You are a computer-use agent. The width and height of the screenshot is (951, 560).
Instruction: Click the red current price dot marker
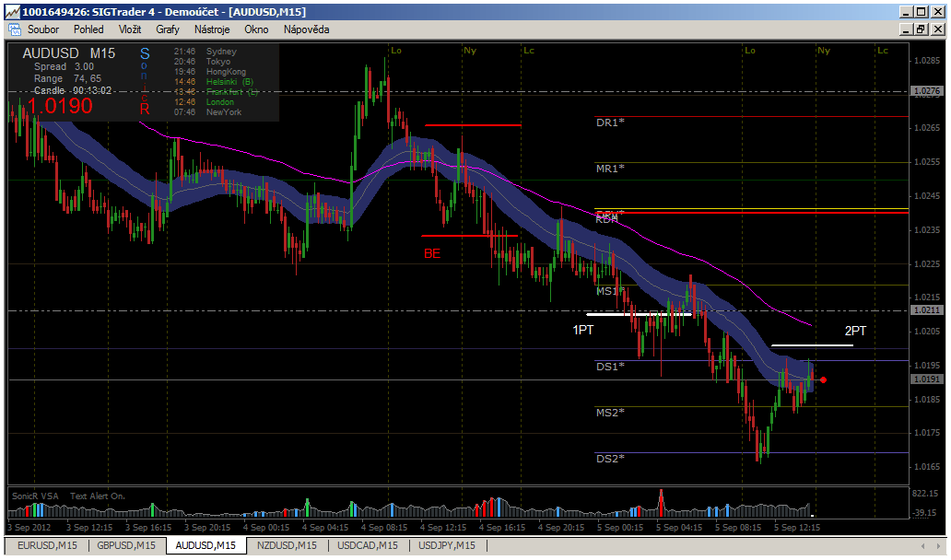(x=823, y=380)
